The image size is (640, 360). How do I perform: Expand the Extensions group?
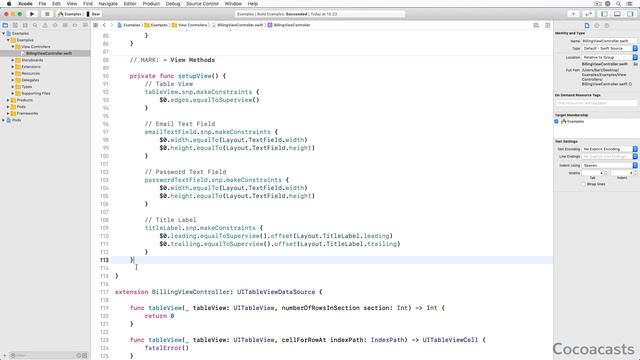click(13, 67)
